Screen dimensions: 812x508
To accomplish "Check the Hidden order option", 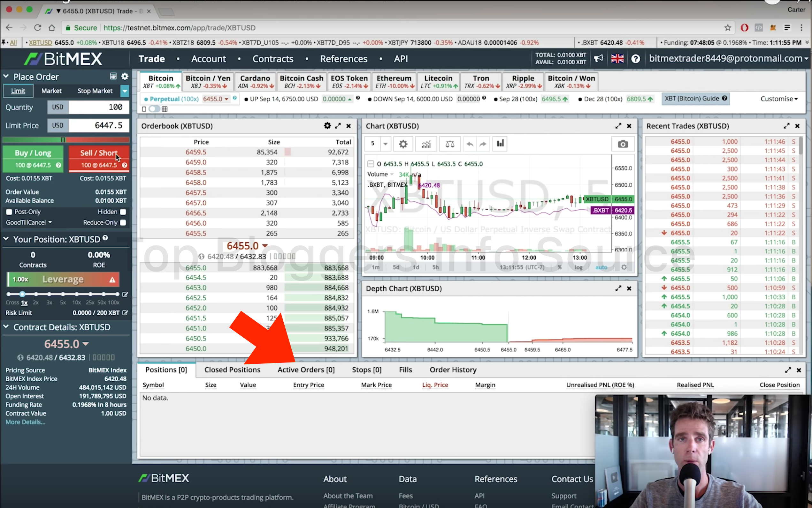I will coord(123,212).
